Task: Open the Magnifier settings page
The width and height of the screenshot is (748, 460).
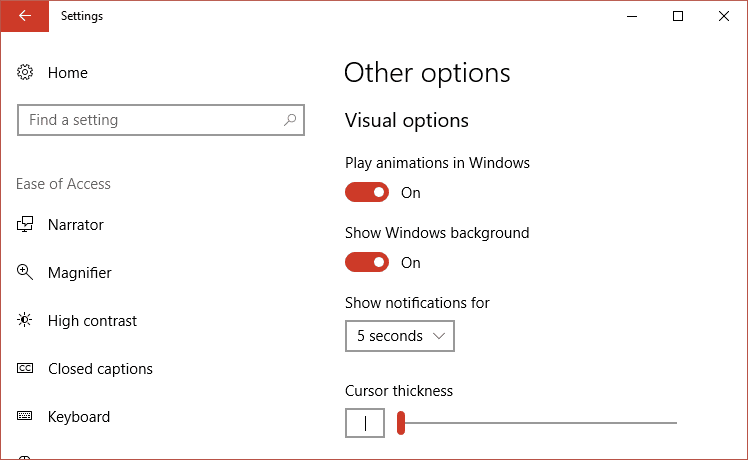Action: (x=80, y=272)
